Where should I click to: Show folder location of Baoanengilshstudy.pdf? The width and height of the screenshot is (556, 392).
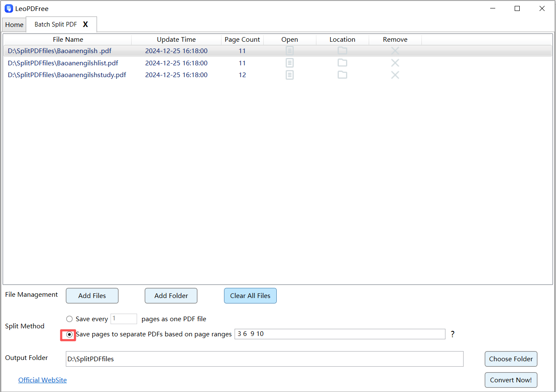[x=342, y=75]
